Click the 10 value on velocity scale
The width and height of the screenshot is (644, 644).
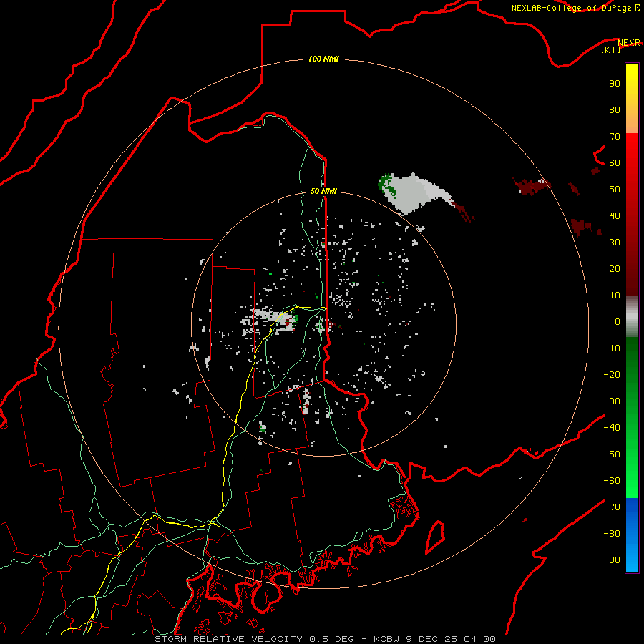click(x=615, y=296)
